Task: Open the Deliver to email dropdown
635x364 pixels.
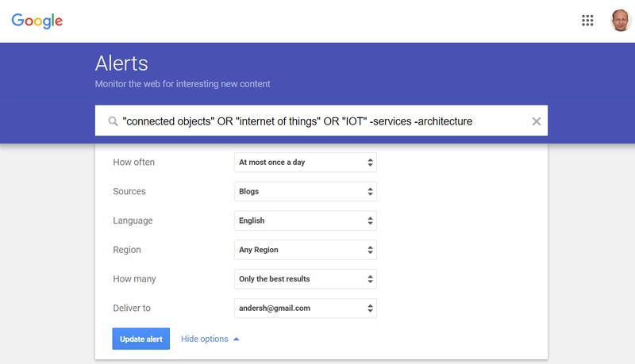Action: coord(306,308)
